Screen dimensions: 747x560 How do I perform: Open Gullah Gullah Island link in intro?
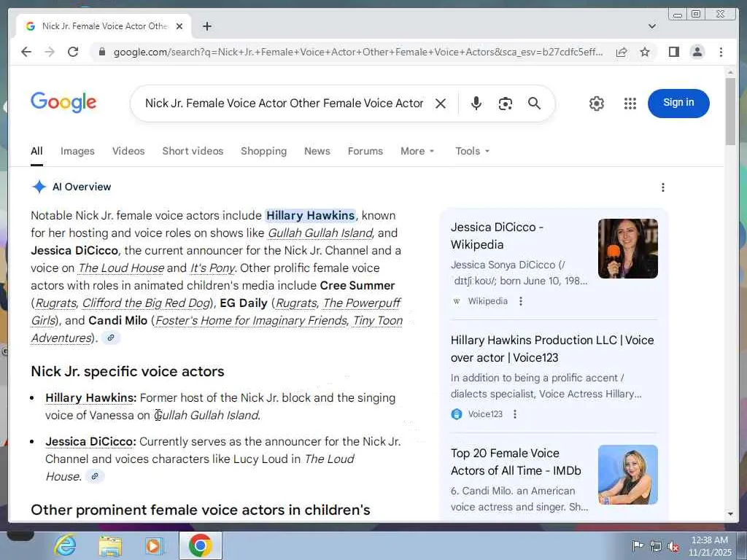pos(320,233)
